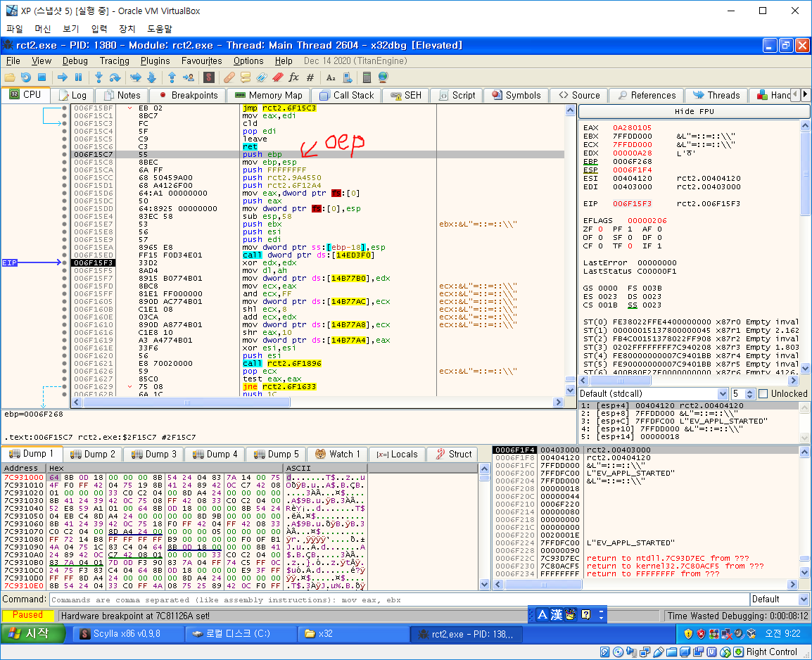Restart the debuggee using the toolbar icon
Viewport: 812px width, 660px height.
26,77
